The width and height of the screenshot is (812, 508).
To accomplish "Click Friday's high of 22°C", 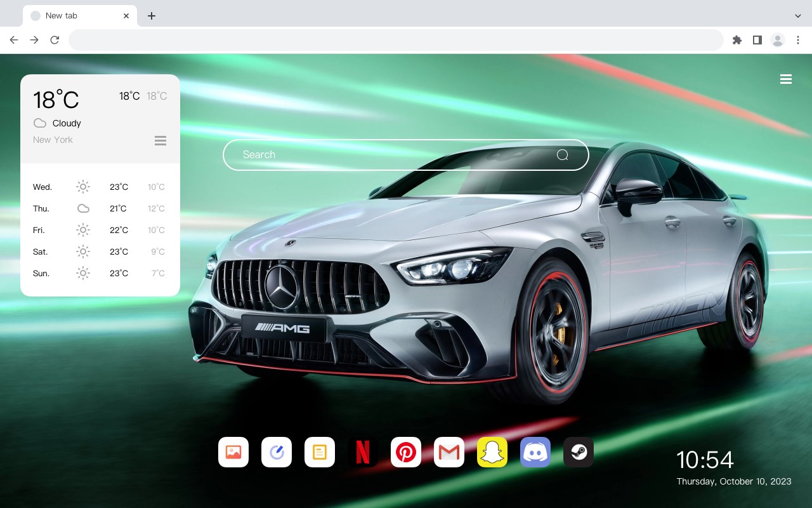I will click(x=119, y=231).
